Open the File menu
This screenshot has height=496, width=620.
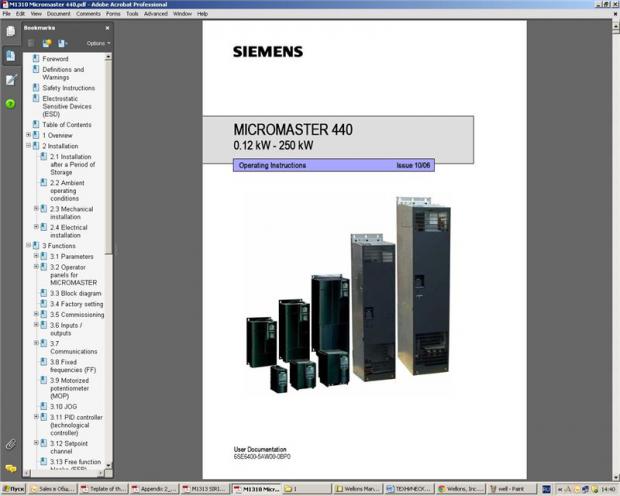coord(6,13)
